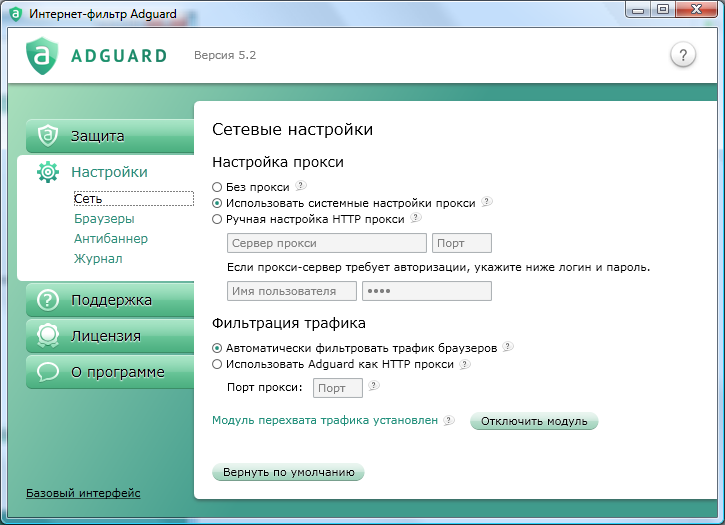Open the Защита section
This screenshot has height=525, width=725.
[x=110, y=136]
